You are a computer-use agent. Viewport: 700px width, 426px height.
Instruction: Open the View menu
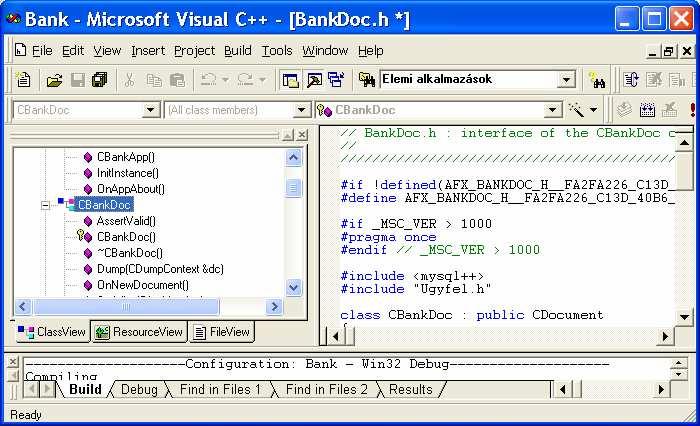click(107, 50)
